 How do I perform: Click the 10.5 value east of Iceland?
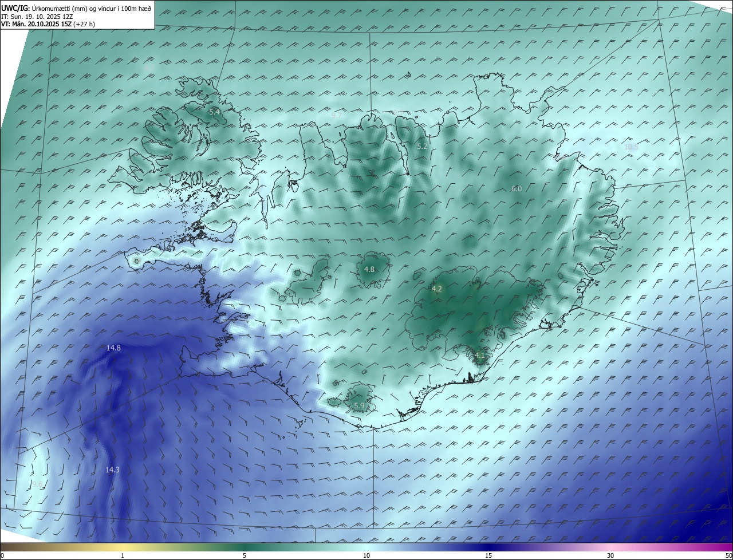click(630, 147)
